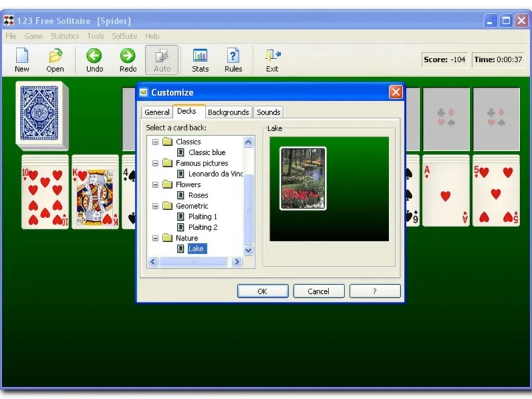
Task: Click the Cancel button
Action: click(319, 291)
